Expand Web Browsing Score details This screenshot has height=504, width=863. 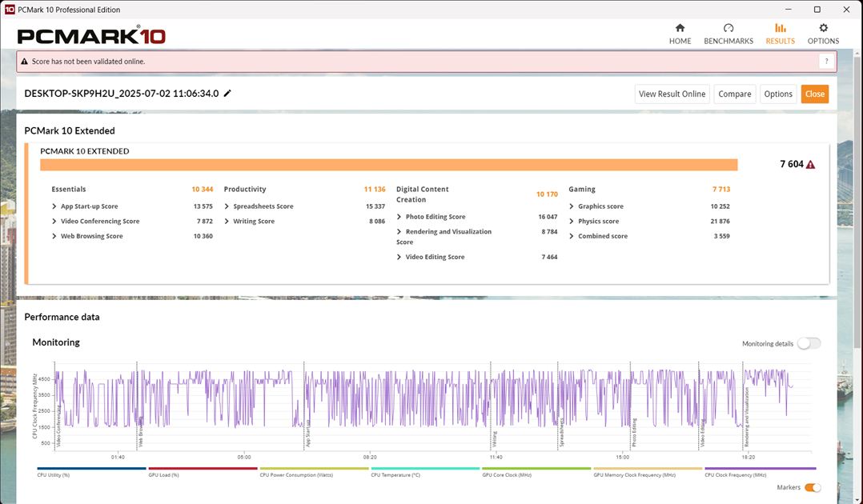tap(54, 236)
